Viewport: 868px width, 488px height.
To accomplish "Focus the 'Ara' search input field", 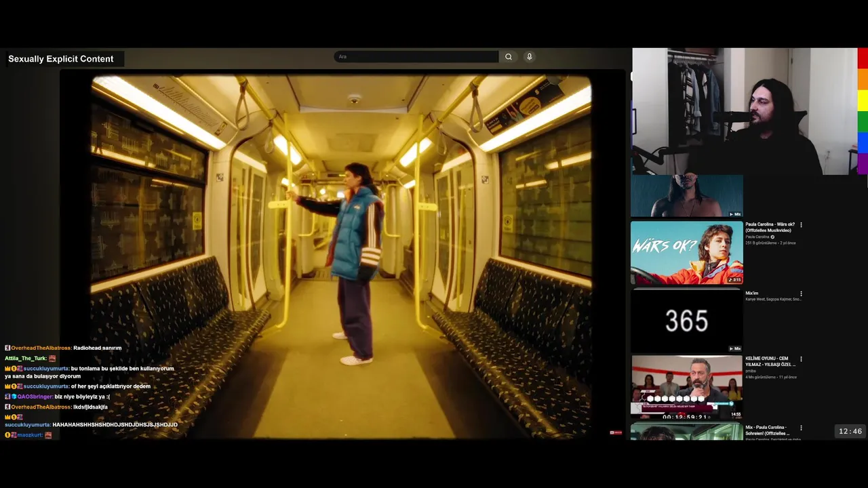I will pos(416,57).
